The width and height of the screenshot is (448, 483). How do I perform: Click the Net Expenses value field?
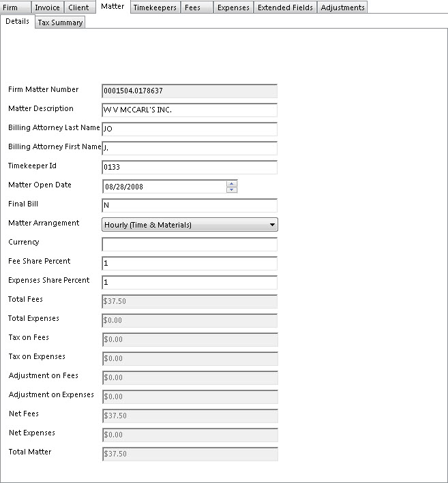coord(190,435)
